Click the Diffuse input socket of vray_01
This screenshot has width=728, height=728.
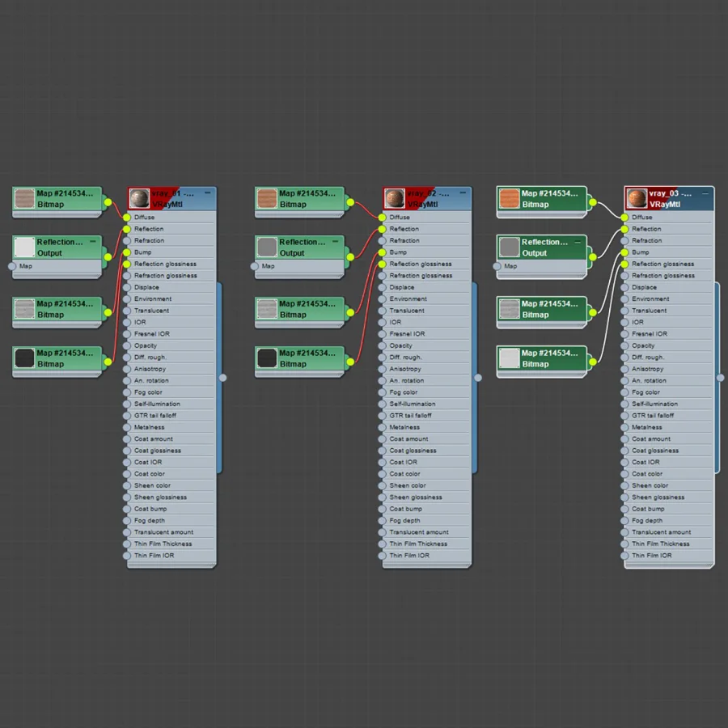[127, 218]
